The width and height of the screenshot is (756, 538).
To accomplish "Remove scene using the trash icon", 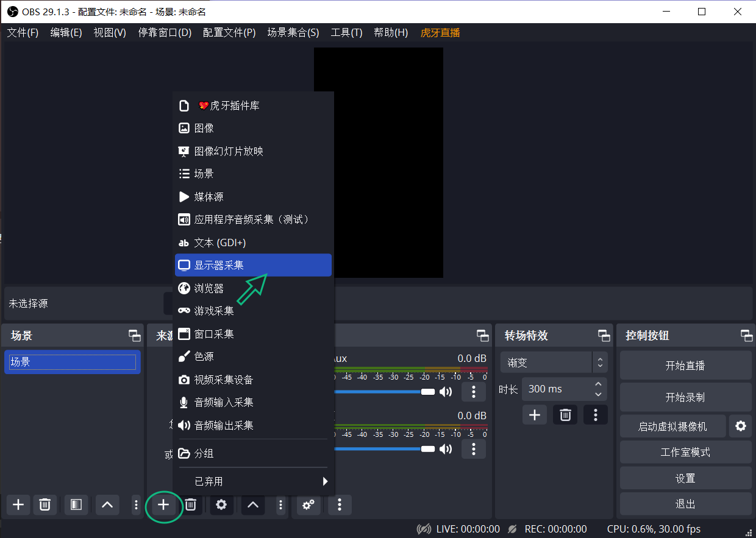I will [45, 504].
